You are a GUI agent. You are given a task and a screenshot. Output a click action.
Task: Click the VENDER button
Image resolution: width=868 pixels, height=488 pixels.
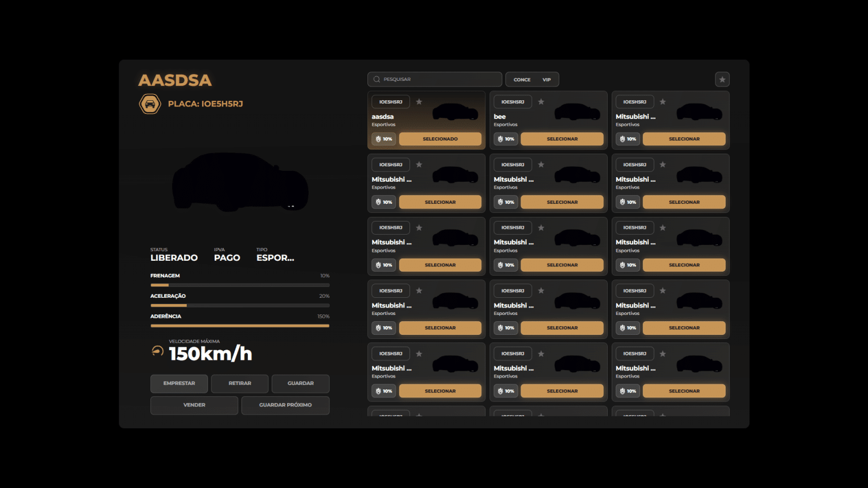(x=194, y=405)
